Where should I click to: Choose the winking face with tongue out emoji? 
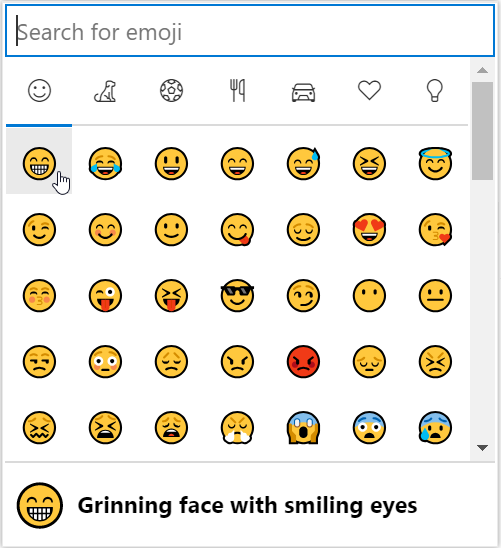pyautogui.click(x=105, y=295)
